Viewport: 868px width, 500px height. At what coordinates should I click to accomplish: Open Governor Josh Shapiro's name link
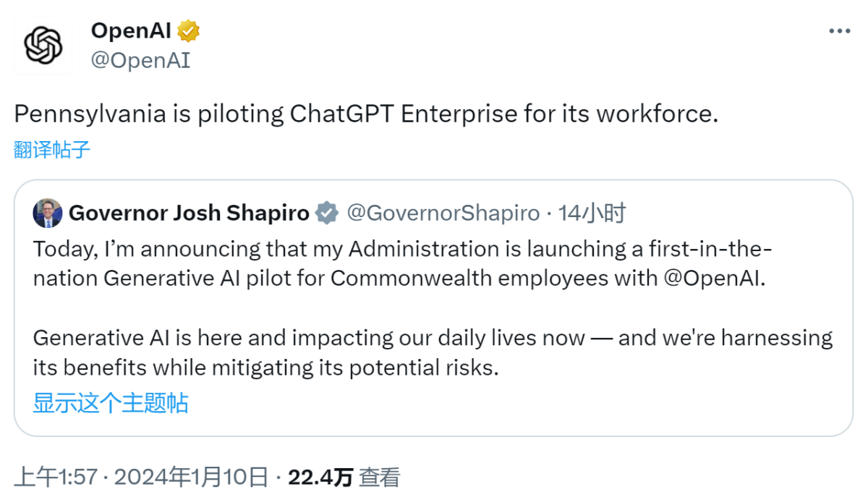click(x=189, y=213)
